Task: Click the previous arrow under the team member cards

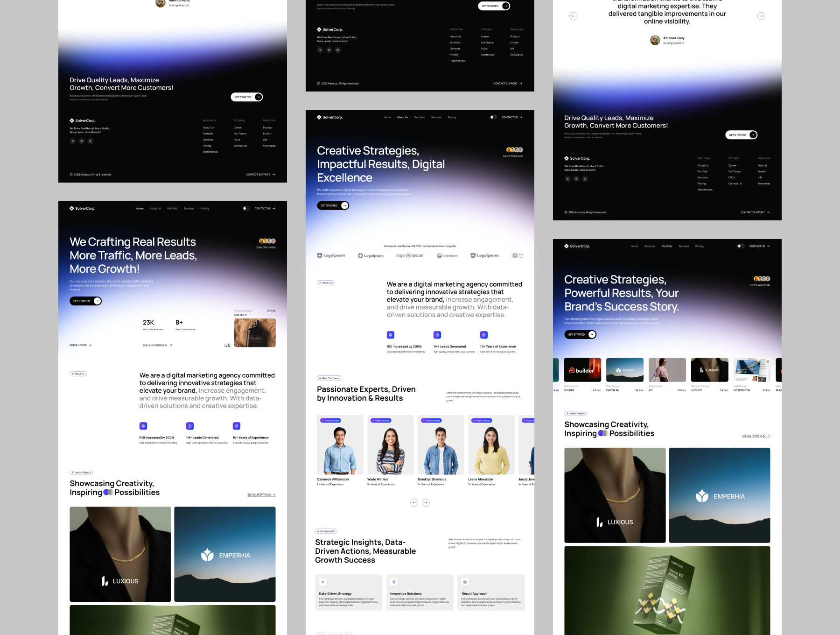Action: click(x=414, y=503)
